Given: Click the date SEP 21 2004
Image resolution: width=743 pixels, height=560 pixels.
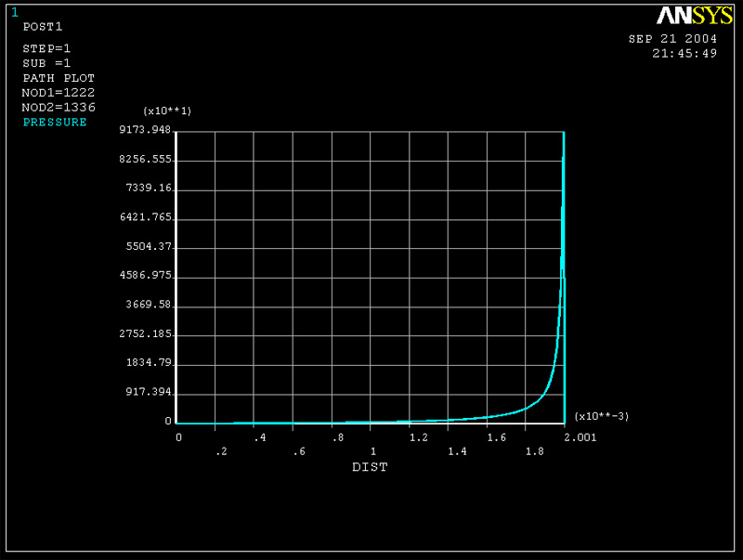Looking at the screenshot, I should click(672, 39).
